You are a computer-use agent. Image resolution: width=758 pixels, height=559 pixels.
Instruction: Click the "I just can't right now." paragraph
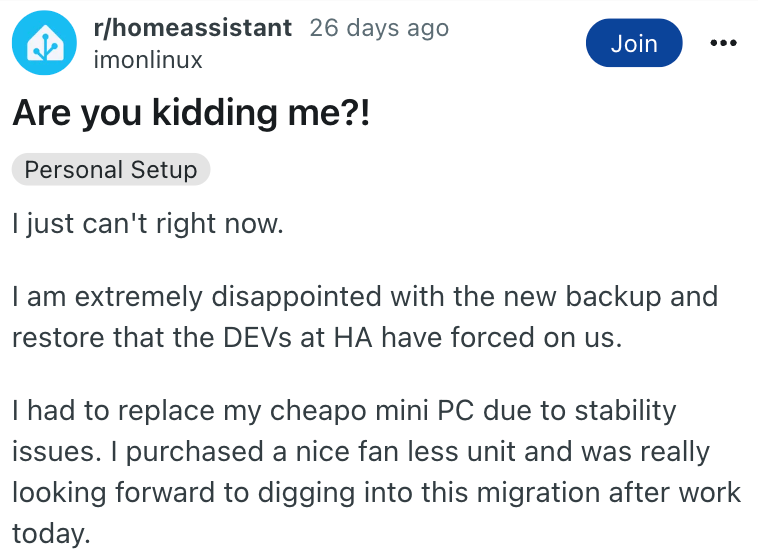coord(149,223)
